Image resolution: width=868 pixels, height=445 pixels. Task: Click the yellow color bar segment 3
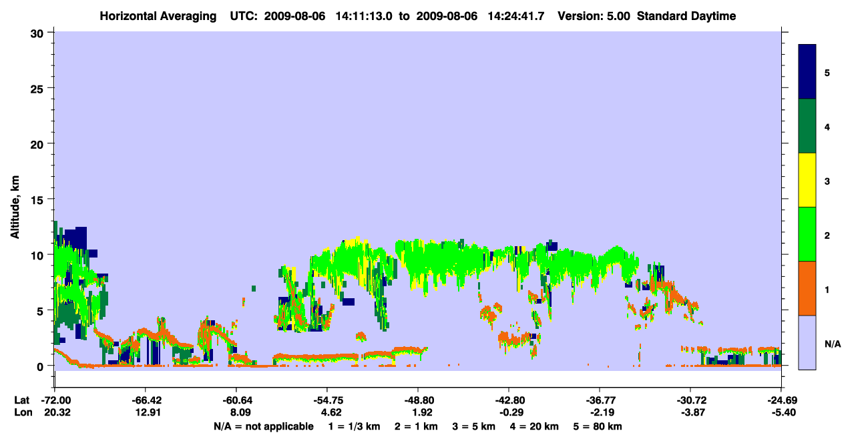807,180
